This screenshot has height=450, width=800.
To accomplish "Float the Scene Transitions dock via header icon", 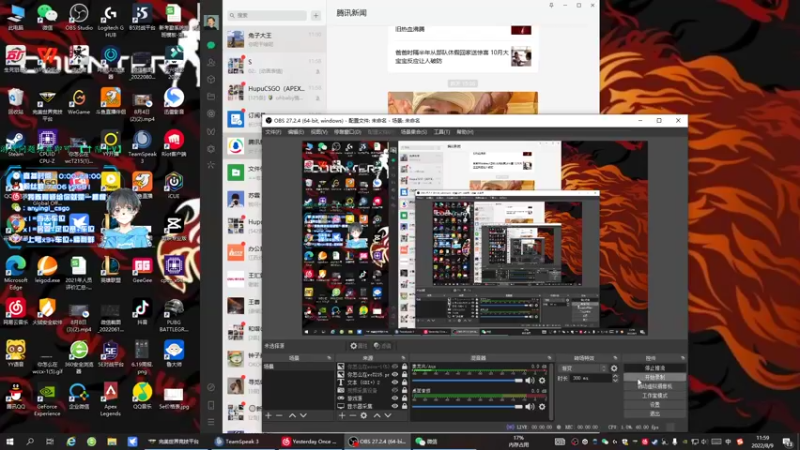I will [615, 358].
